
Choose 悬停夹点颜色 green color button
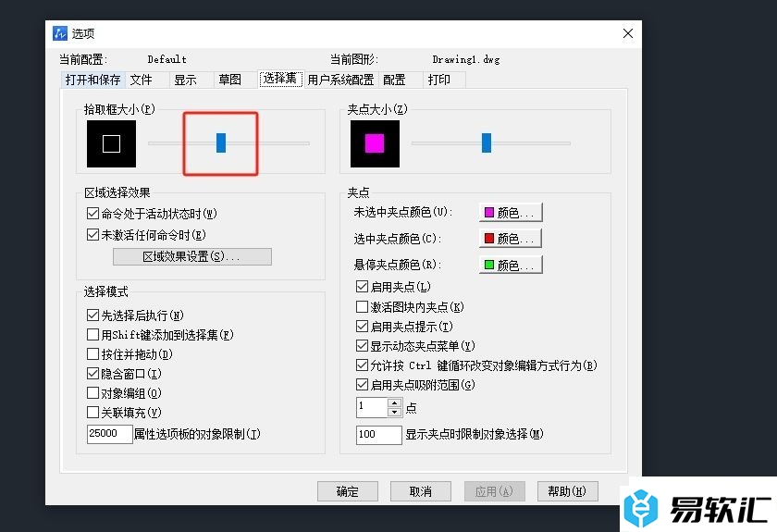[x=511, y=265]
